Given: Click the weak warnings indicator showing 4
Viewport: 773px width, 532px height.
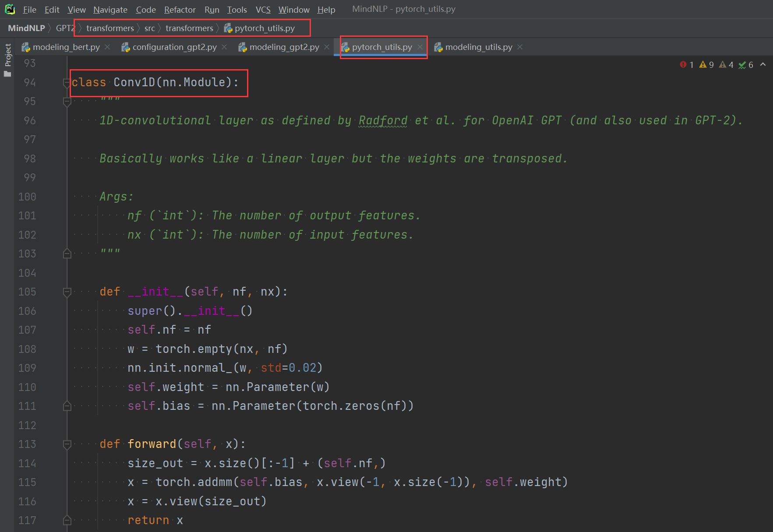Looking at the screenshot, I should [x=726, y=65].
